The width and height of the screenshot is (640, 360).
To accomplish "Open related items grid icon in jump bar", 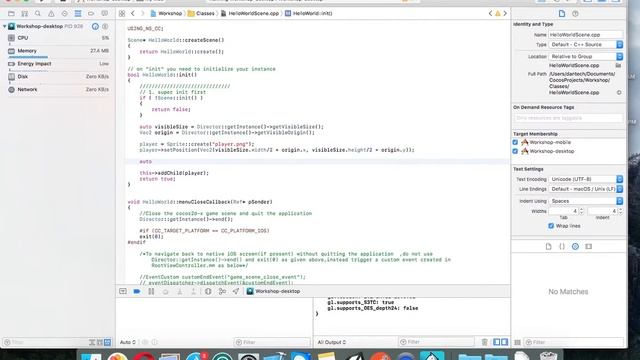I will point(122,13).
